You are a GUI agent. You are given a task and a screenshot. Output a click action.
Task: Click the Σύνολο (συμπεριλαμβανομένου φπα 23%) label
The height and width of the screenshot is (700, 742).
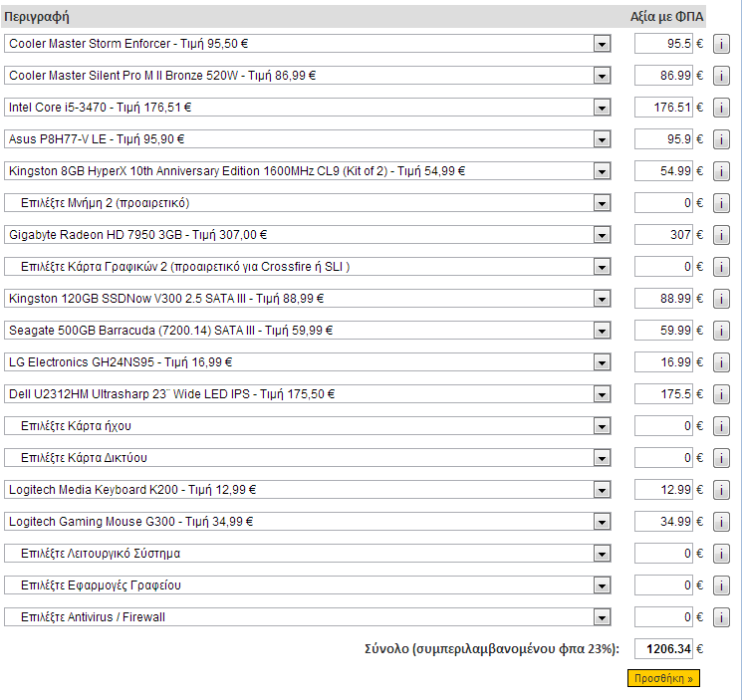[492, 649]
